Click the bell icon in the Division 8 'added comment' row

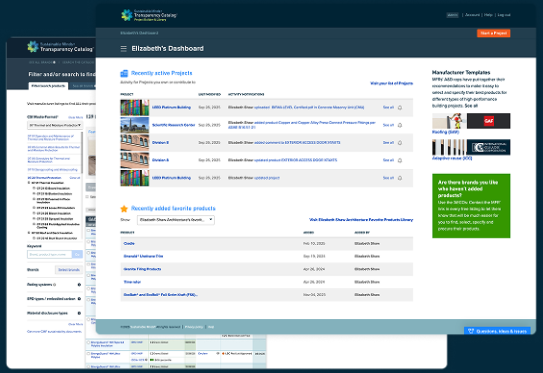click(x=400, y=143)
